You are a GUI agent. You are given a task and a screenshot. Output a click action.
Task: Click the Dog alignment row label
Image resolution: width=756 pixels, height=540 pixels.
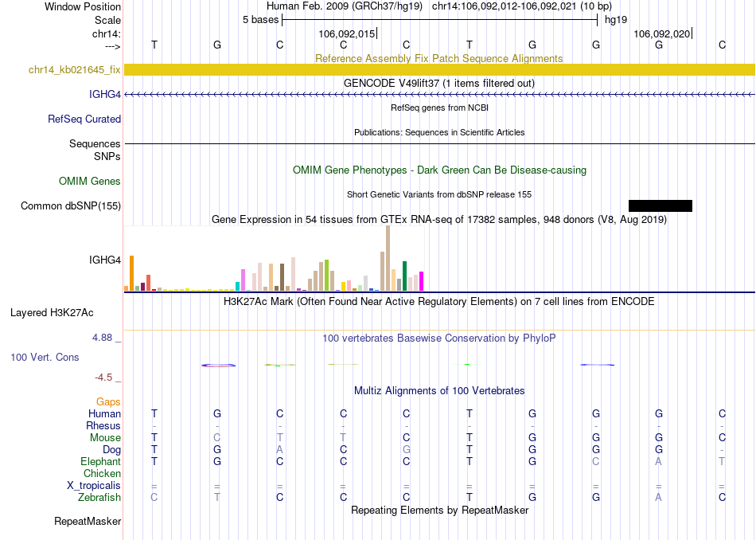tap(112, 450)
